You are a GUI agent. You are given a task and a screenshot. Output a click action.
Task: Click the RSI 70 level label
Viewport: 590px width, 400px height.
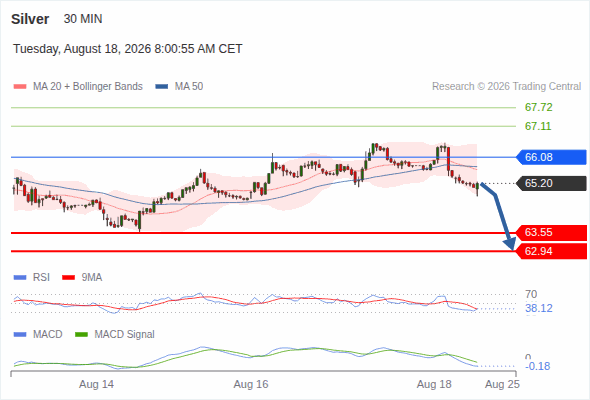tap(531, 294)
